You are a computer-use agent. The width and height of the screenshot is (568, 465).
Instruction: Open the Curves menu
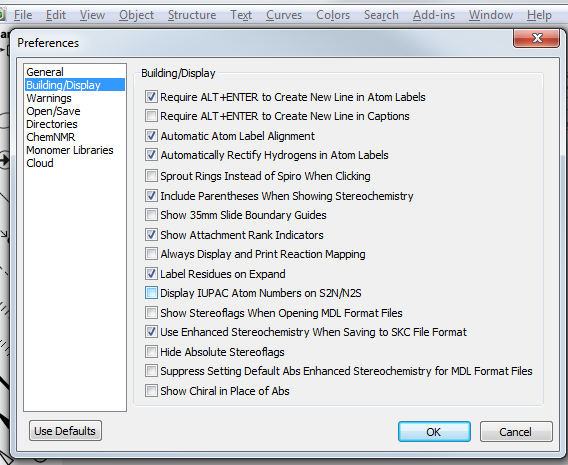tap(284, 15)
